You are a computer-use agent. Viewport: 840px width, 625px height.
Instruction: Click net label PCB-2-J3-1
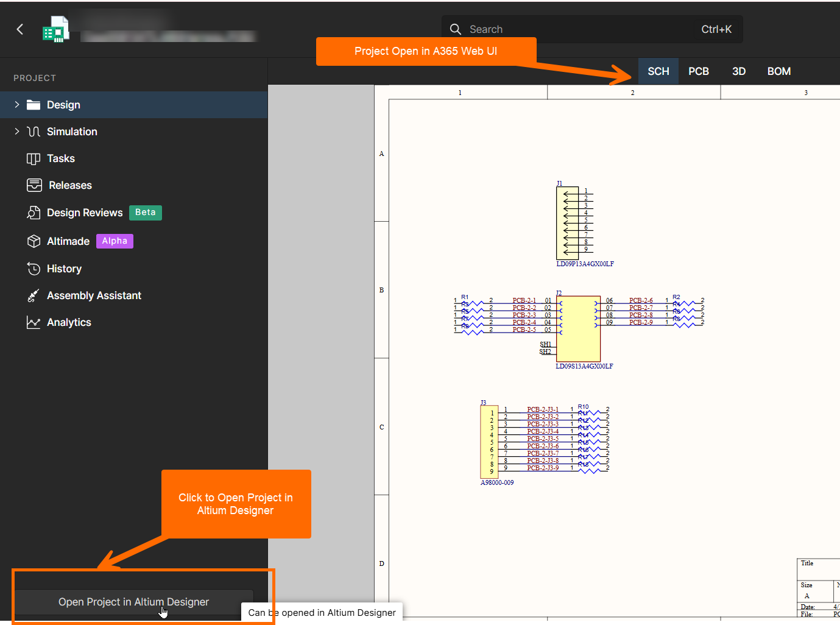point(543,409)
